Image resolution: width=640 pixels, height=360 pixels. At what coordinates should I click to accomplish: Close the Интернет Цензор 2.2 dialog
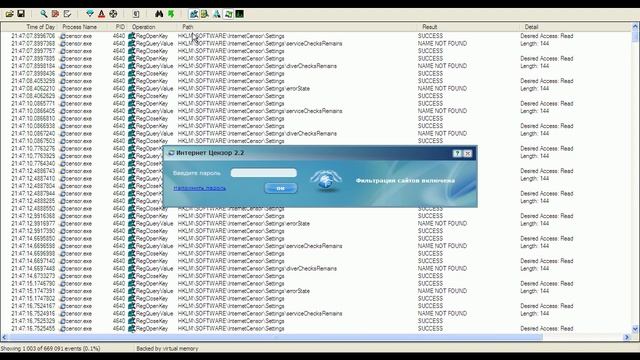tap(468, 153)
